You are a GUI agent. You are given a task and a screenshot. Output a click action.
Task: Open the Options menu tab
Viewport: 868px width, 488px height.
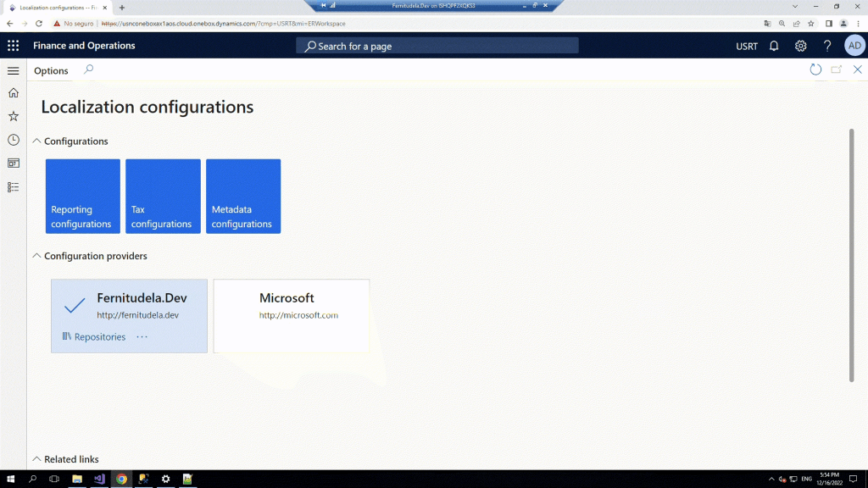pos(51,70)
